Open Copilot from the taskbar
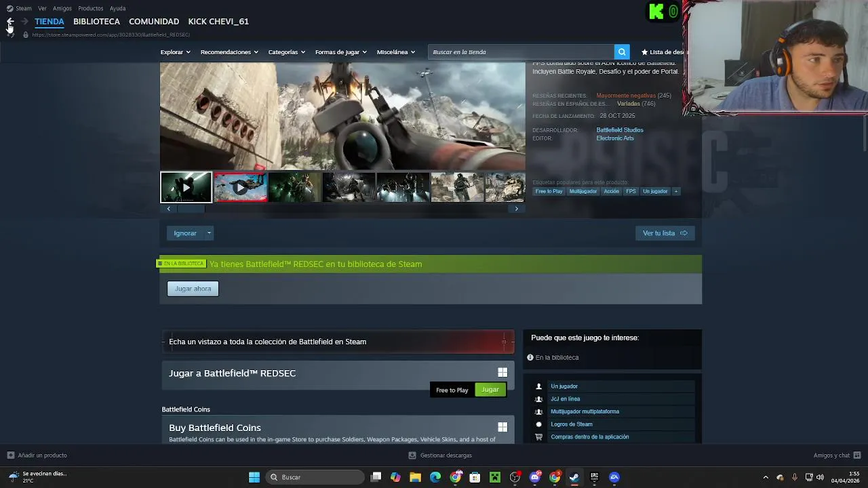868x488 pixels. (x=395, y=477)
